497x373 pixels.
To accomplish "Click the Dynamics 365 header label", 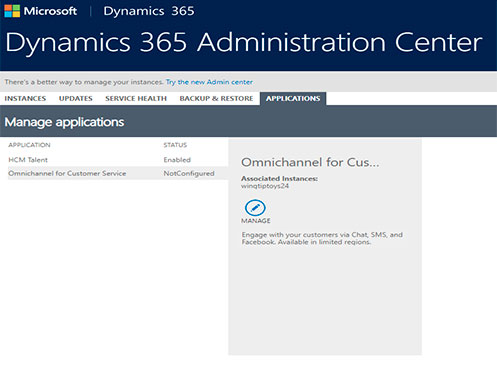I will coord(149,11).
